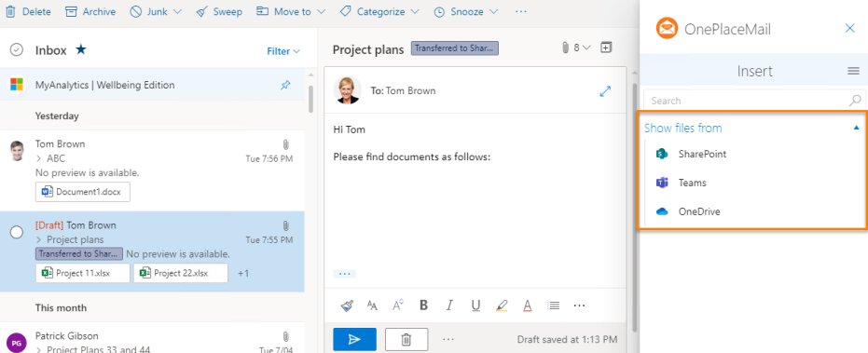Open the Document1.docx attachment

click(x=82, y=192)
